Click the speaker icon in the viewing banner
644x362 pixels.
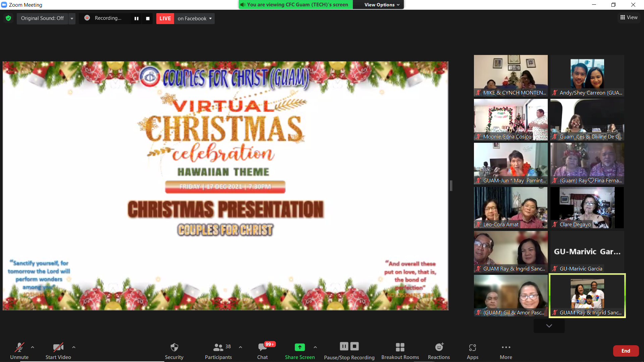coord(243,5)
